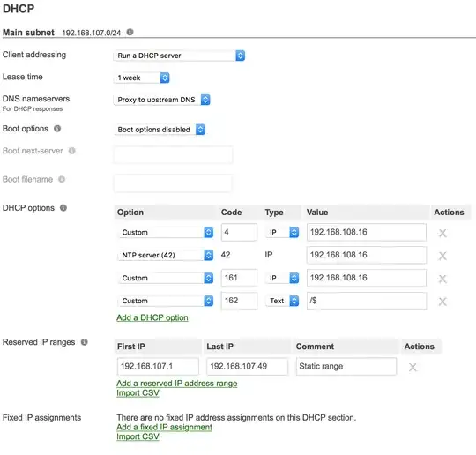Click the info icon next to Main subnet
Viewport: 476px width, 455px height.
click(130, 32)
